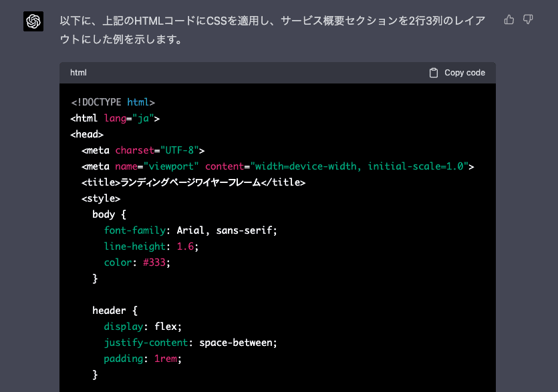This screenshot has height=392, width=558.
Task: Click the line-height: 1.6 declaration
Action: (151, 246)
